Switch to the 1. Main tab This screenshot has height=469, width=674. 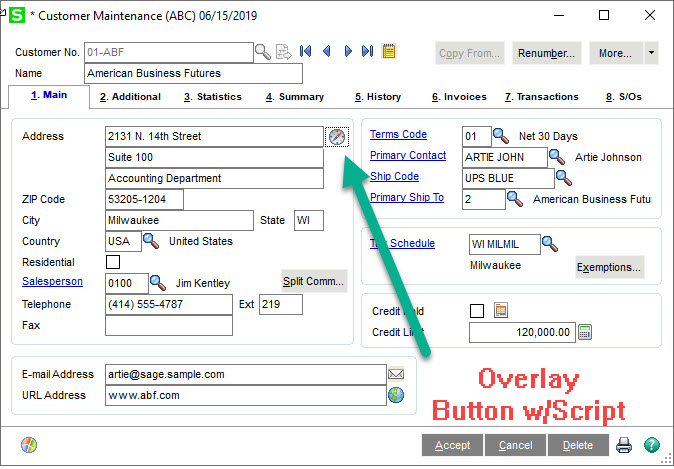click(x=49, y=95)
